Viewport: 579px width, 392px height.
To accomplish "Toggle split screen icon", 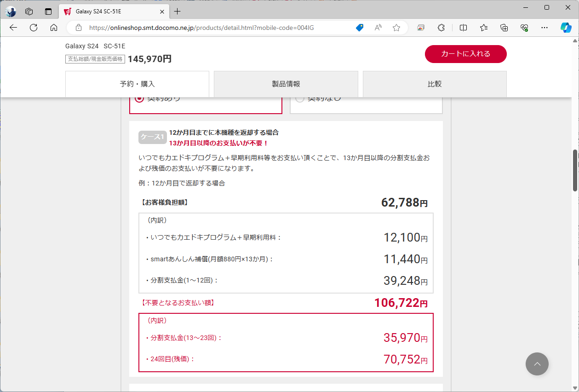I will [x=463, y=28].
